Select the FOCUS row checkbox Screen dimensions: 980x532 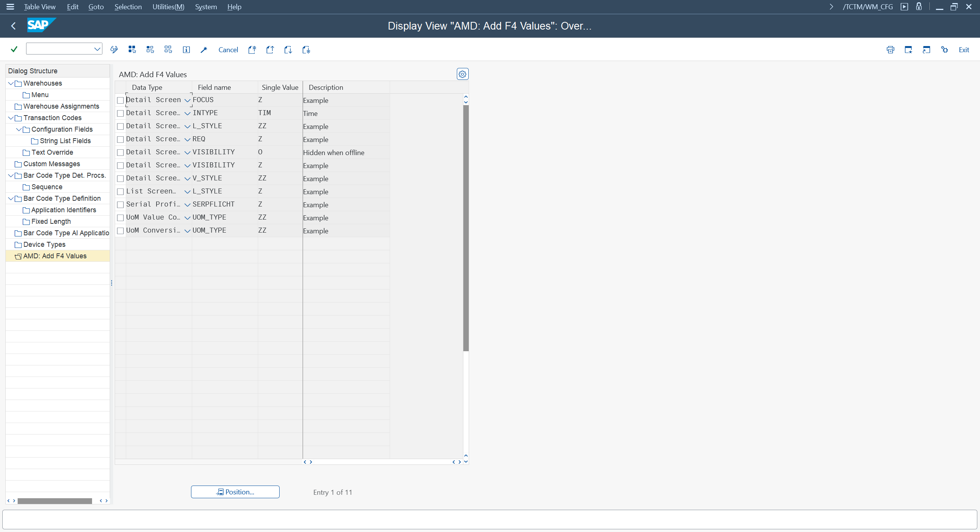(x=120, y=100)
